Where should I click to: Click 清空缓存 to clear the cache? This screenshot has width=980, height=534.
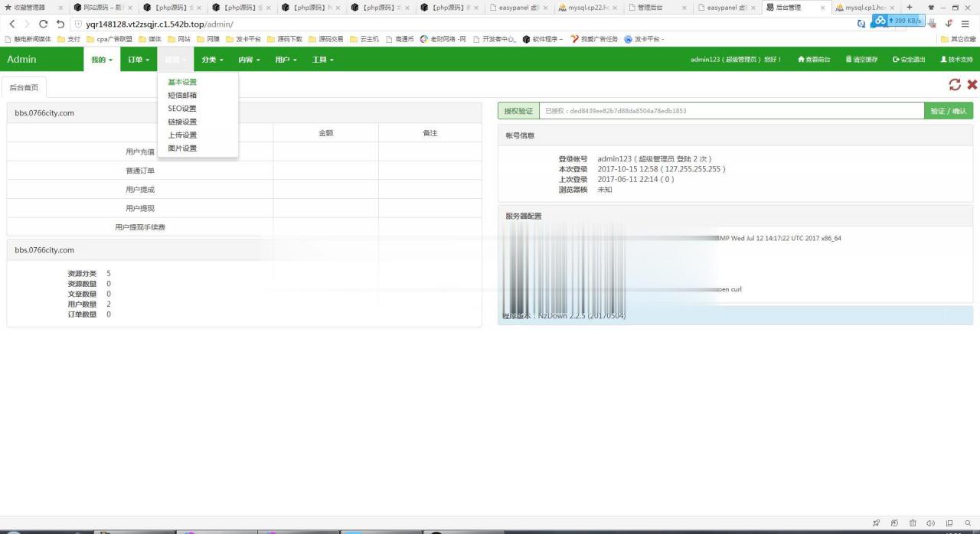click(861, 59)
